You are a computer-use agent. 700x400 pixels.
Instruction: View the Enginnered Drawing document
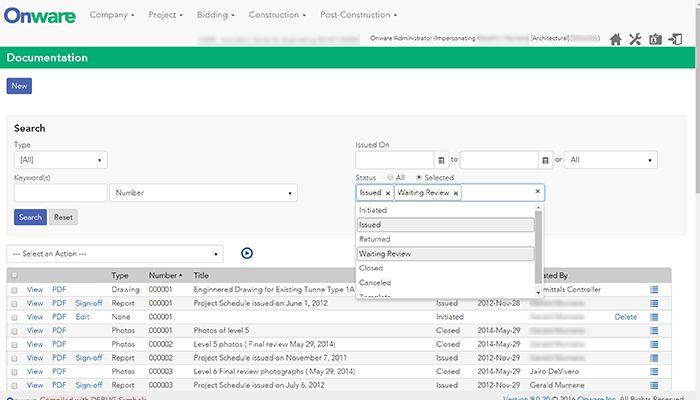click(x=35, y=290)
